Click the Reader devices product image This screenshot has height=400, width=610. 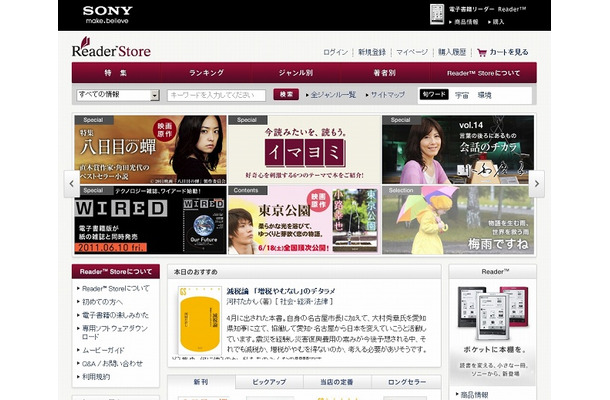pos(493,312)
